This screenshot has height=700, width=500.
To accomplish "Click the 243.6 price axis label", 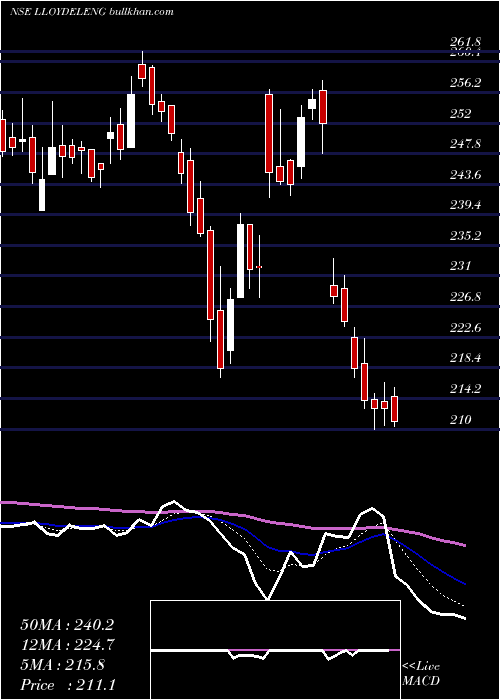I will [465, 175].
